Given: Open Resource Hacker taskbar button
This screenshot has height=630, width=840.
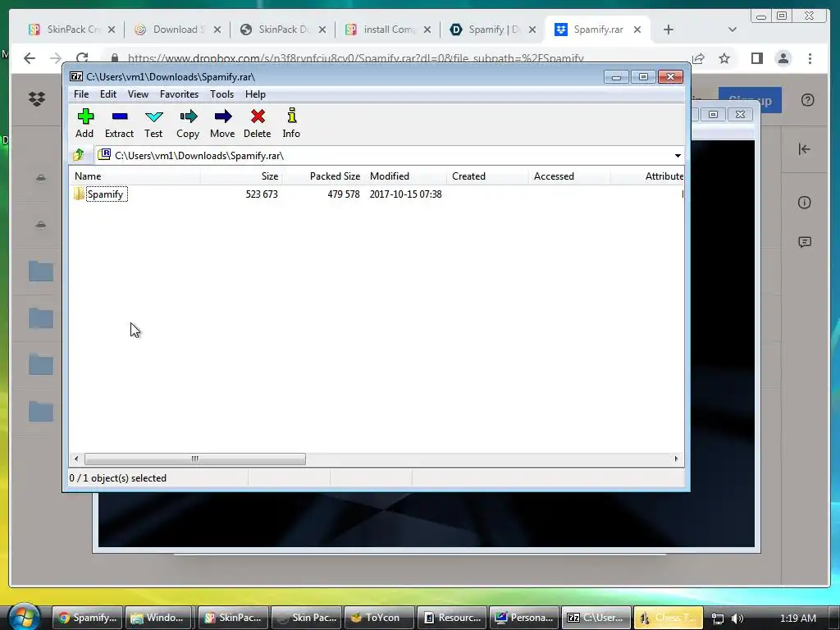Looking at the screenshot, I should click(452, 618).
